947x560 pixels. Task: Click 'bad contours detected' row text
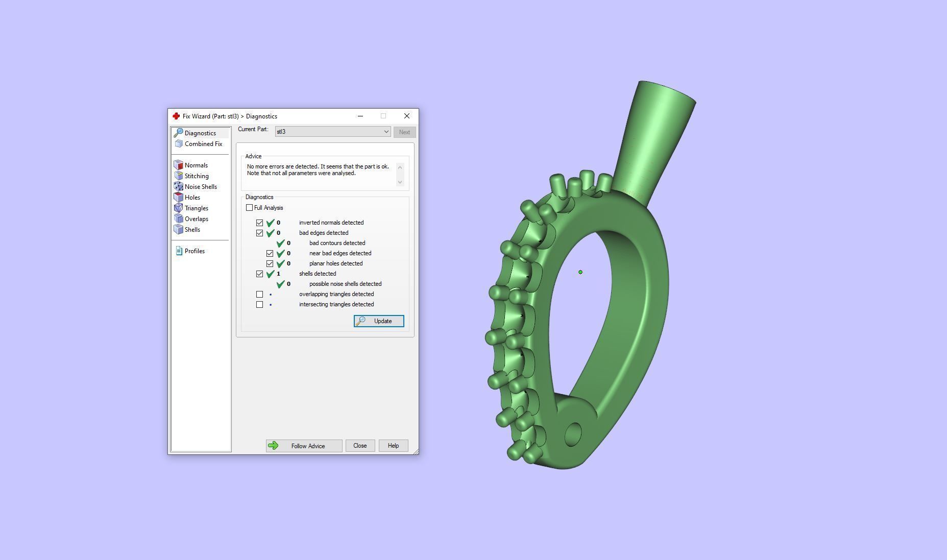337,243
